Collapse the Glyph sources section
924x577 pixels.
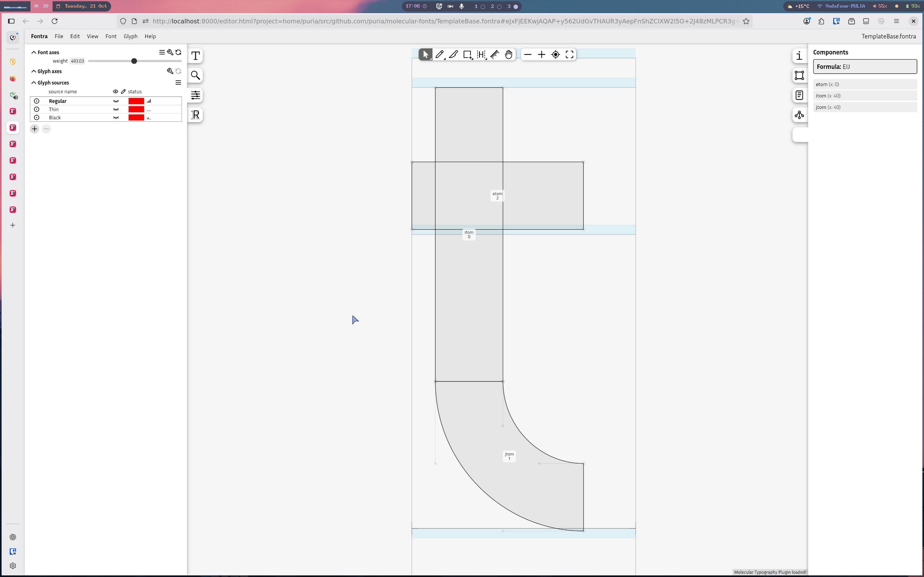pyautogui.click(x=34, y=83)
